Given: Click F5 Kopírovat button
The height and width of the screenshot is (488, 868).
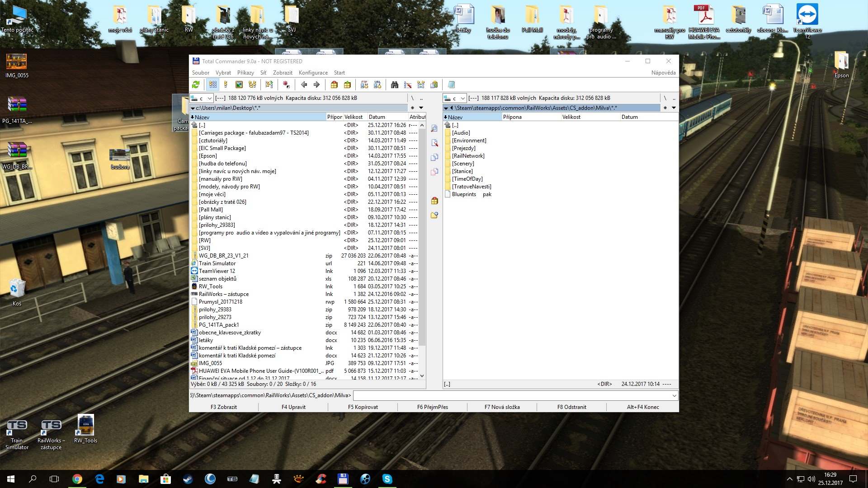Looking at the screenshot, I should [363, 407].
